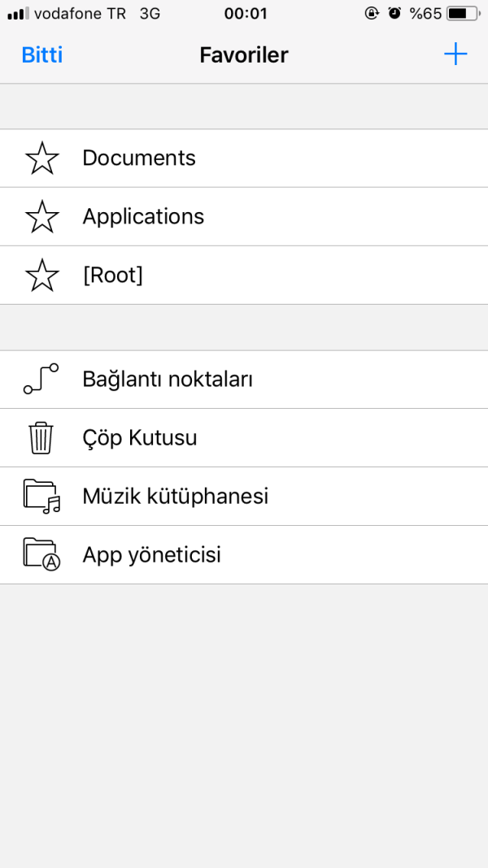Viewport: 488px width, 868px height.
Task: Open the Documents favorite
Action: (139, 158)
